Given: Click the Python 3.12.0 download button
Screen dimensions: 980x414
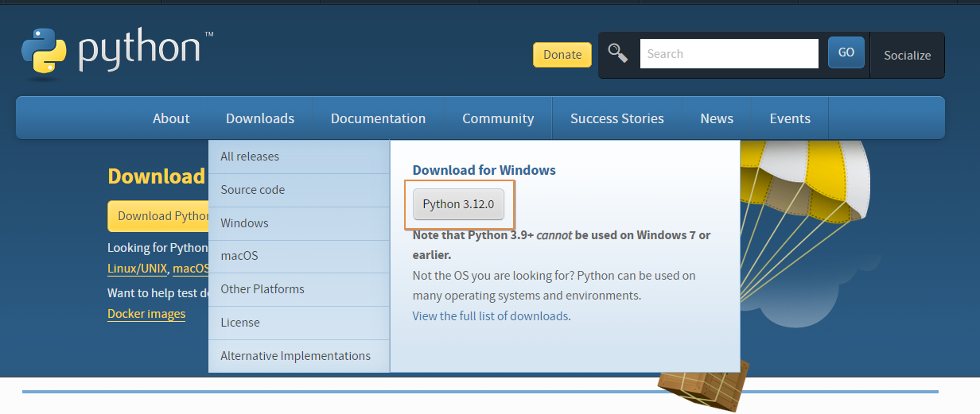Looking at the screenshot, I should point(458,204).
